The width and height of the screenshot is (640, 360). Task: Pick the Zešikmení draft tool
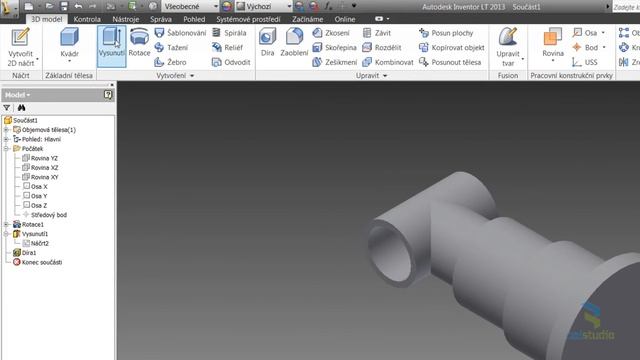tap(335, 62)
